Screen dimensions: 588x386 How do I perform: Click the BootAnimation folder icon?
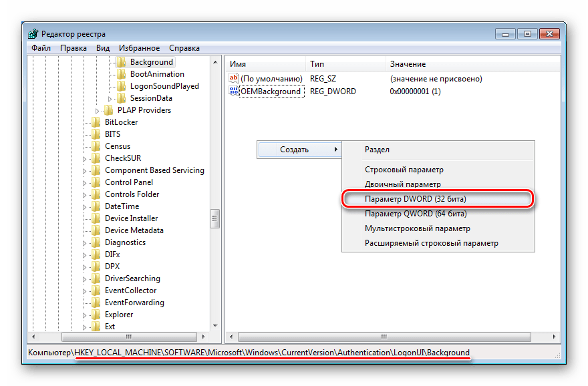121,74
